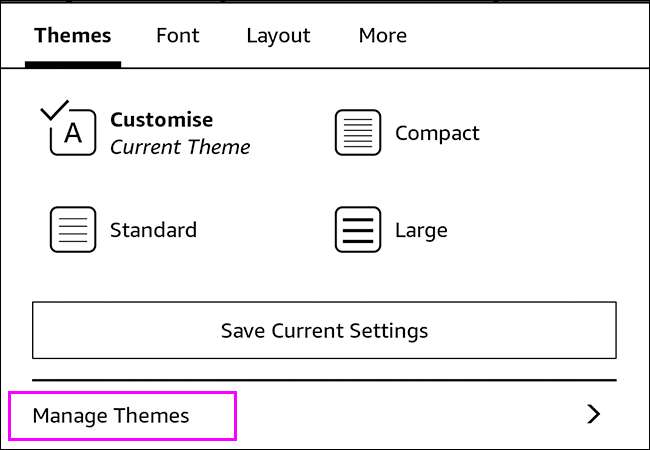Screen dimensions: 650x450
Task: Click the Large theme bold-lines icon
Action: point(357,230)
